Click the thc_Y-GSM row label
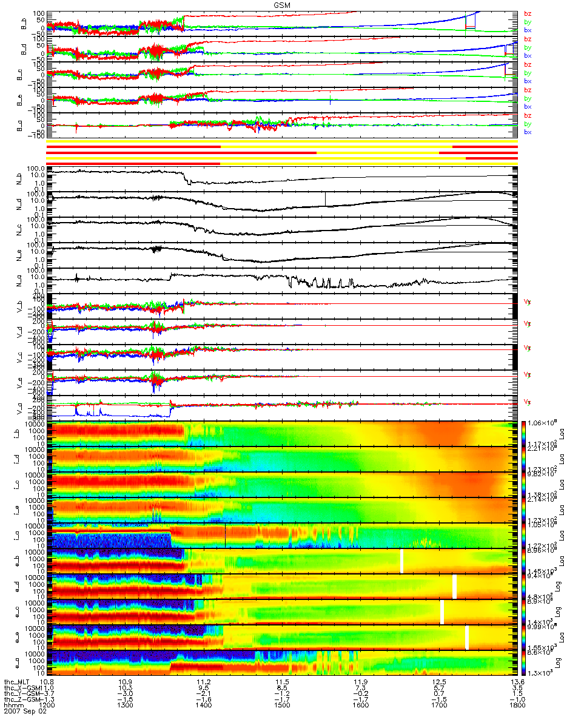 [22, 694]
